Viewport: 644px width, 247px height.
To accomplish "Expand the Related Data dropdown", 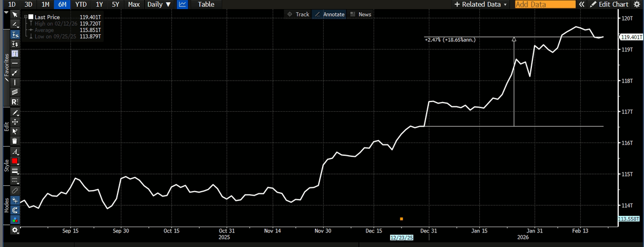I will coord(480,4).
